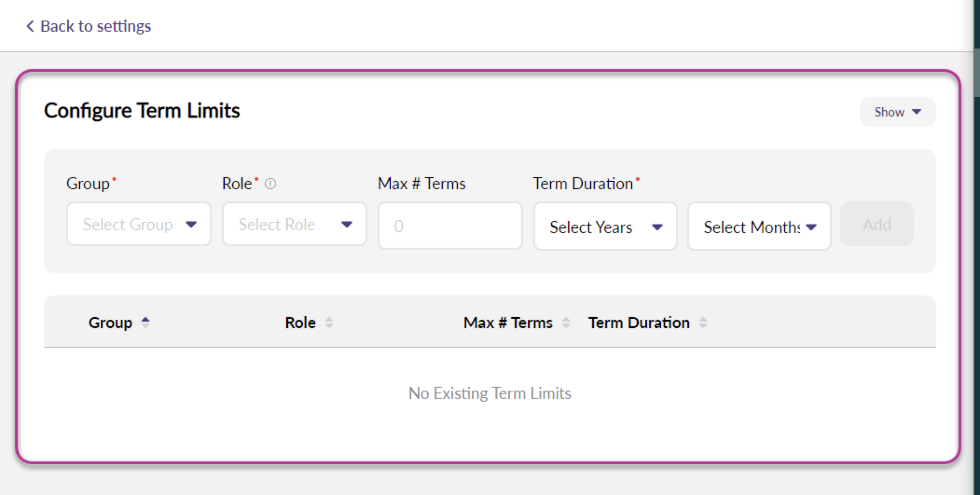Focus the Max # Terms input field
This screenshot has height=495, width=980.
click(450, 226)
